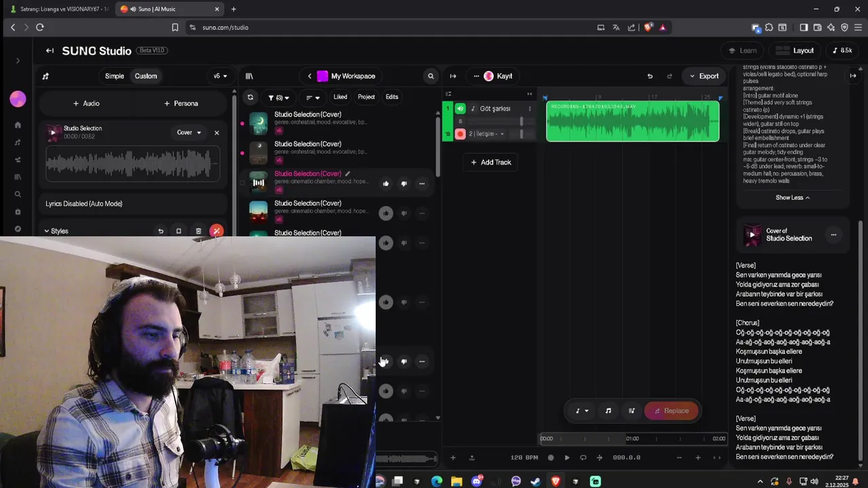The image size is (868, 488).
Task: Select Custom mode
Action: tap(146, 76)
